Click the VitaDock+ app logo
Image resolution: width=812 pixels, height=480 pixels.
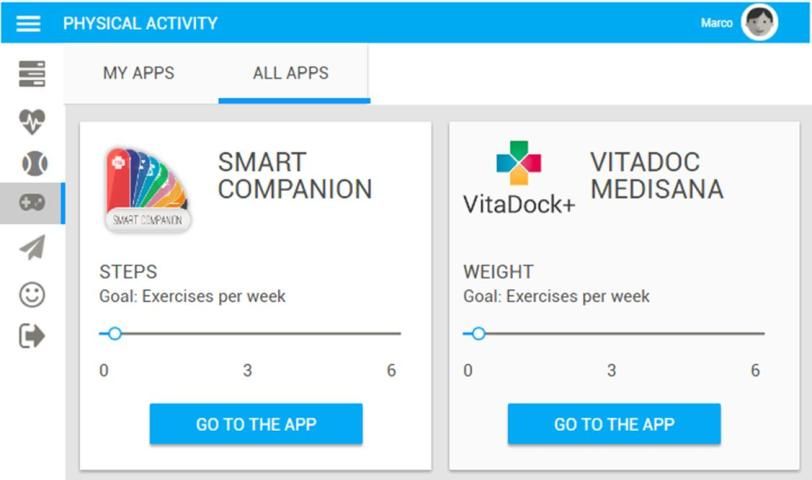(x=519, y=179)
